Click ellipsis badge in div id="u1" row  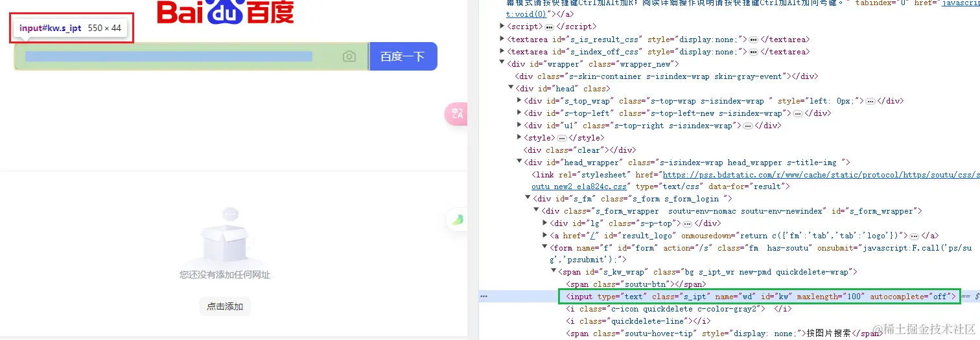pos(747,126)
